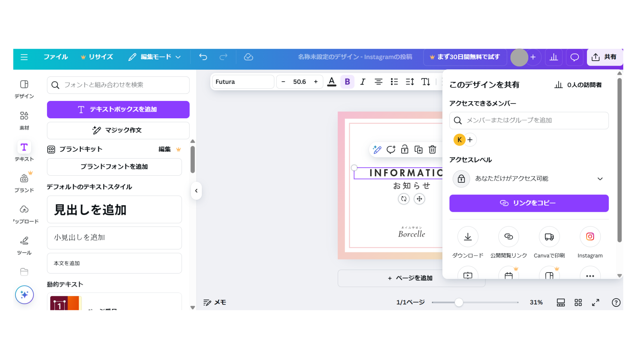Choose ダウンロード in share panel

coord(468,242)
